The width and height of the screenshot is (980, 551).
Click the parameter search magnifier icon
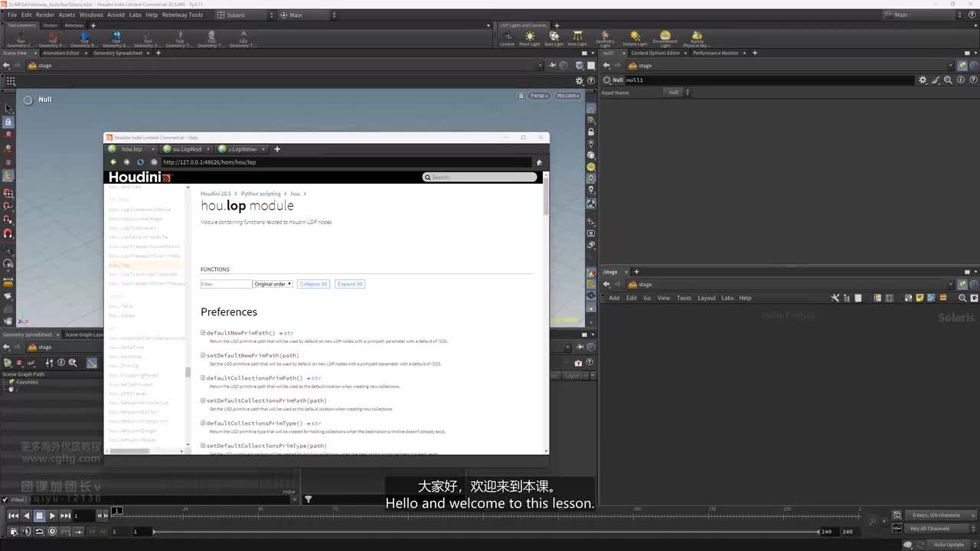point(948,80)
